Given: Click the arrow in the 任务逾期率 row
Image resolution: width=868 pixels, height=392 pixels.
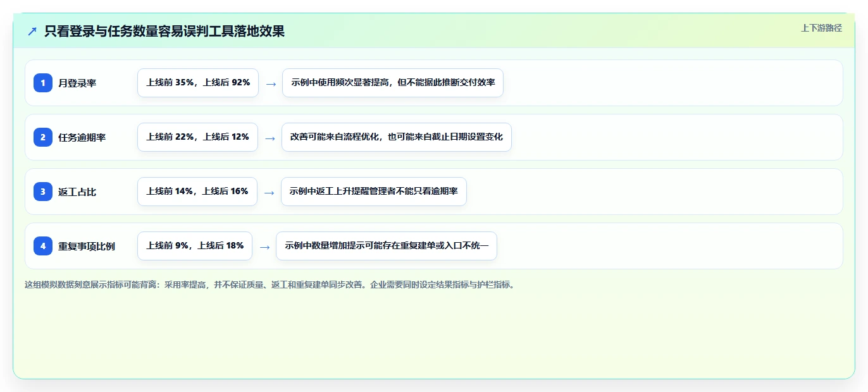Looking at the screenshot, I should pyautogui.click(x=270, y=138).
